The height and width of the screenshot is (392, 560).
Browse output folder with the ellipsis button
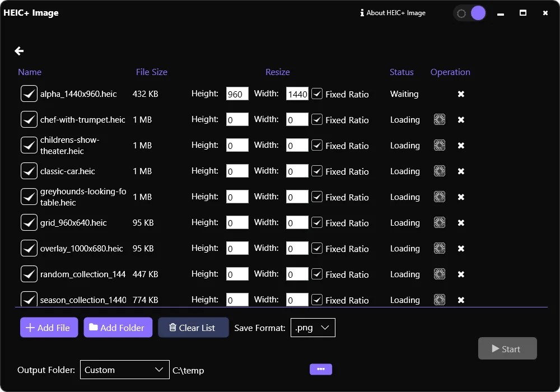321,369
